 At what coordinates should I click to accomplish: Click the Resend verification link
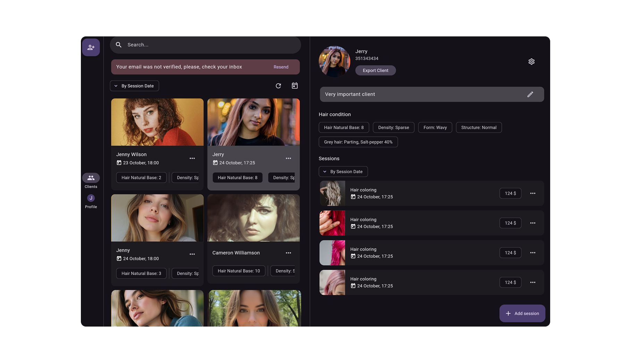(281, 67)
